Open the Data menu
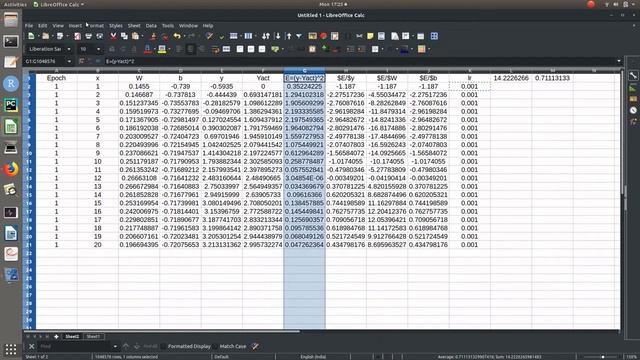Viewport: 640px width, 360px height. click(x=151, y=26)
